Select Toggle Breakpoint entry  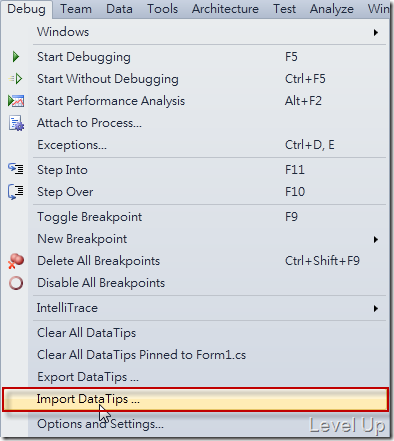coord(209,217)
